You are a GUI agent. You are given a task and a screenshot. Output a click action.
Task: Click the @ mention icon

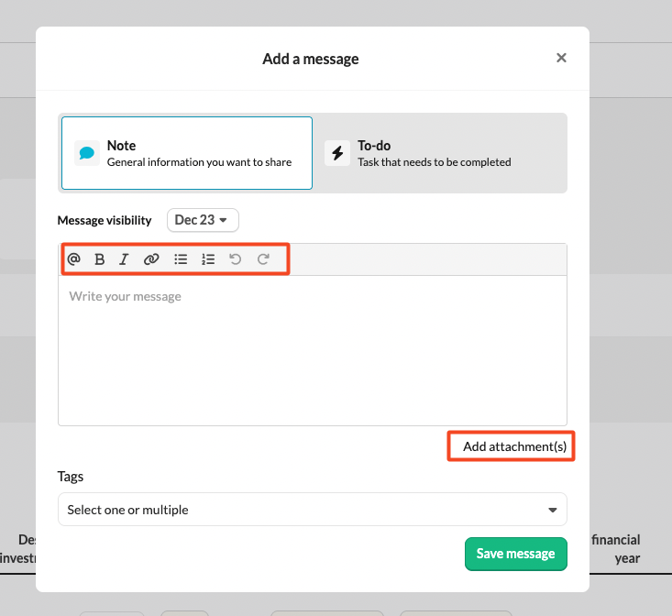point(74,259)
